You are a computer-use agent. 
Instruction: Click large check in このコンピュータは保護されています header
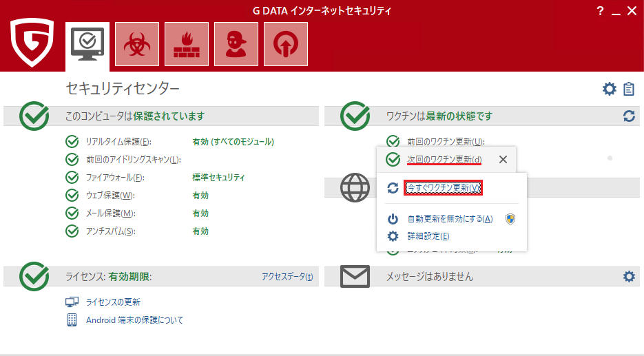pos(34,116)
